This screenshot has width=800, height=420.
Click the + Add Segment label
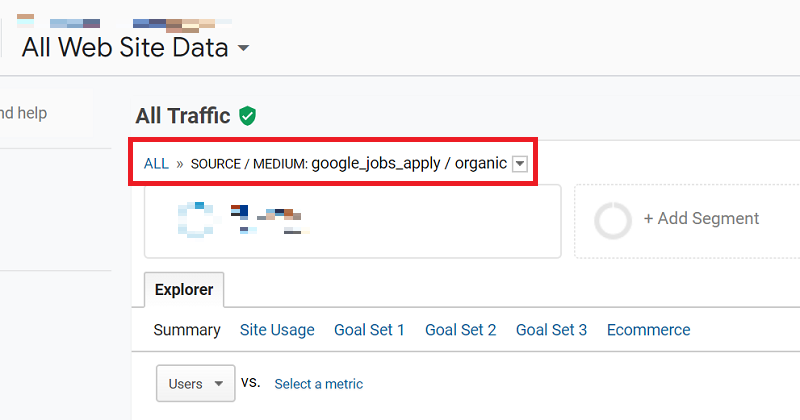pyautogui.click(x=700, y=219)
